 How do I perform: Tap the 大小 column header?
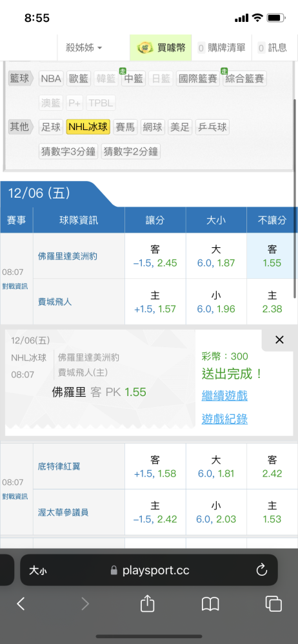point(216,220)
